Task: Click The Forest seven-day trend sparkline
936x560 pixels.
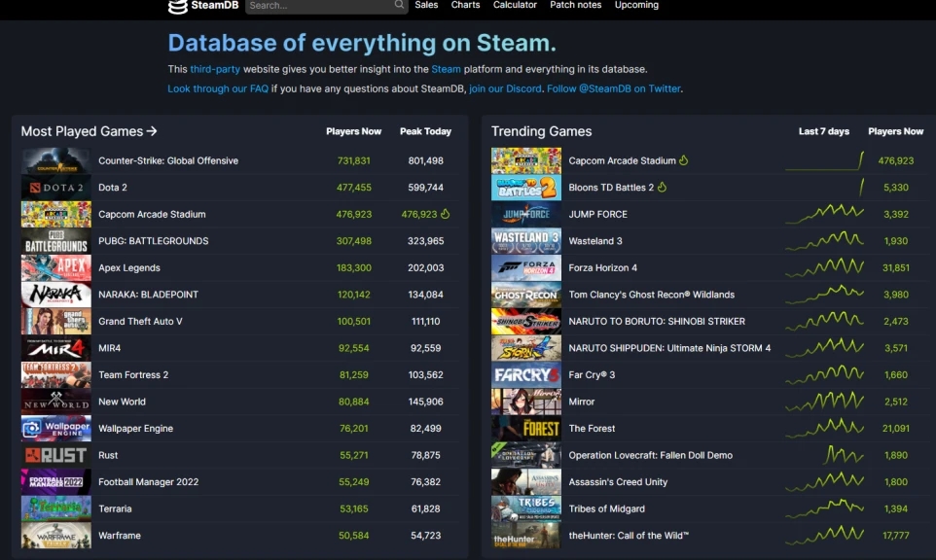Action: pos(824,428)
